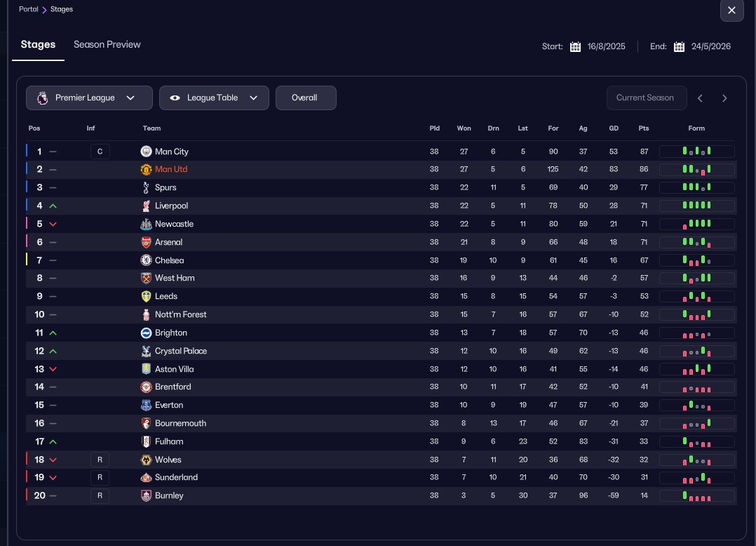Go to the previous season arrow

(700, 98)
